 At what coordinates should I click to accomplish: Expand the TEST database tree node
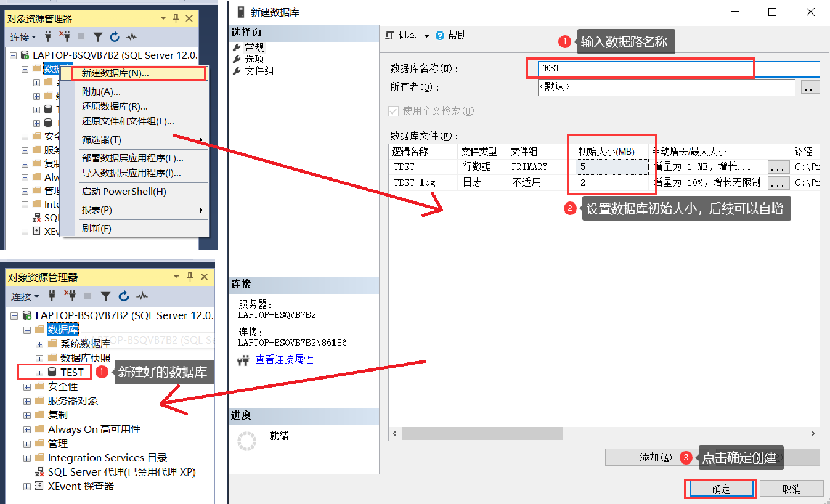[38, 372]
